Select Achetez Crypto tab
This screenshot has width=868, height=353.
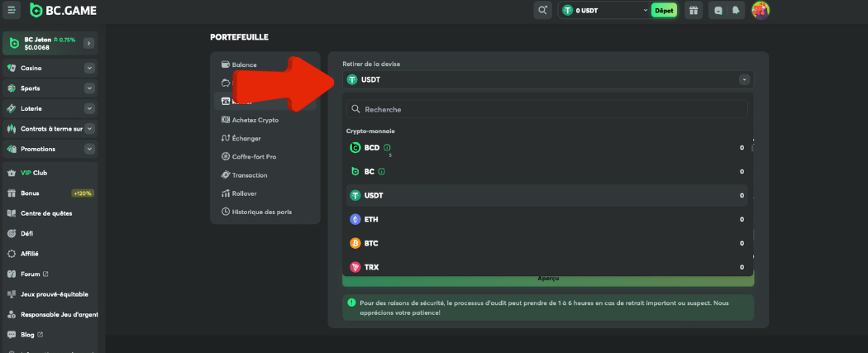pos(265,120)
